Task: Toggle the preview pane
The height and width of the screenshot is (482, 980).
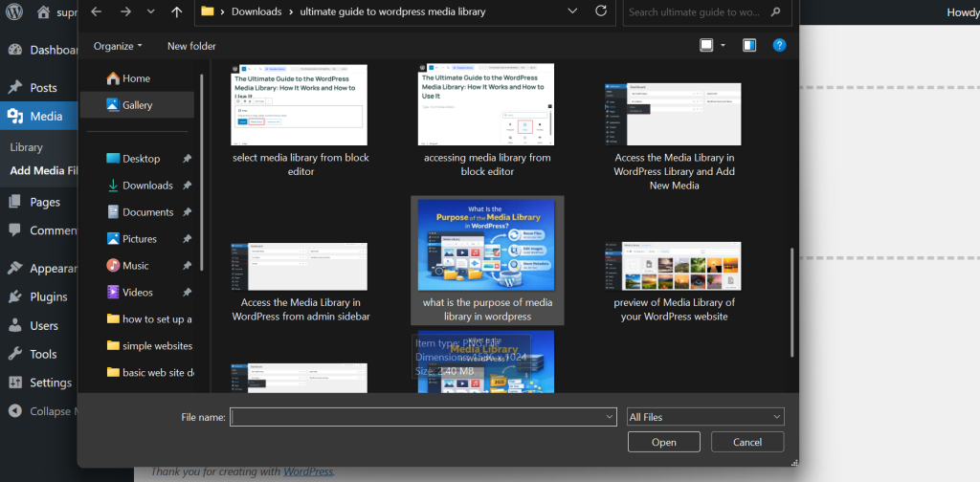Action: pyautogui.click(x=749, y=45)
